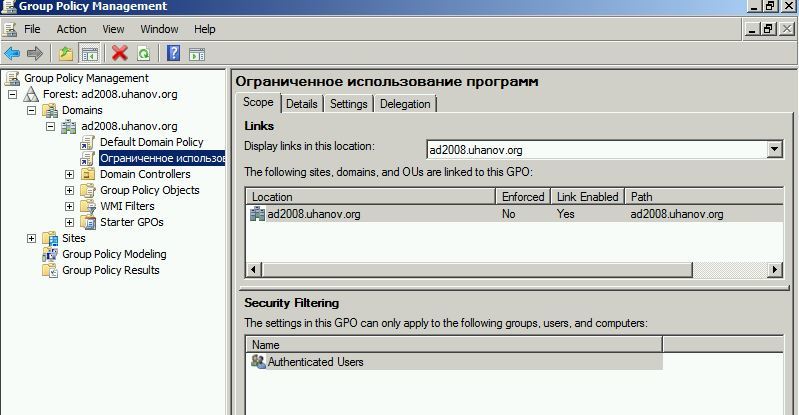Image resolution: width=799 pixels, height=415 pixels.
Task: Click the Links list horizontal scrollbar right arrow
Action: tap(775, 270)
